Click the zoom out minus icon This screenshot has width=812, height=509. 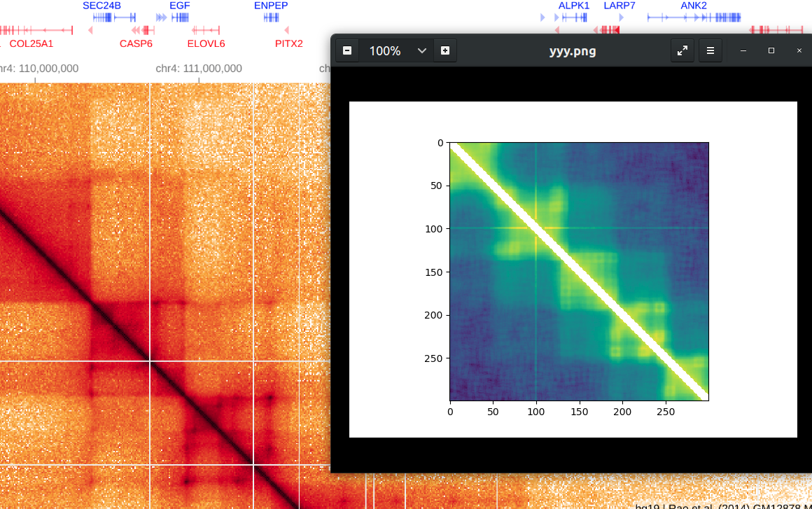(346, 50)
